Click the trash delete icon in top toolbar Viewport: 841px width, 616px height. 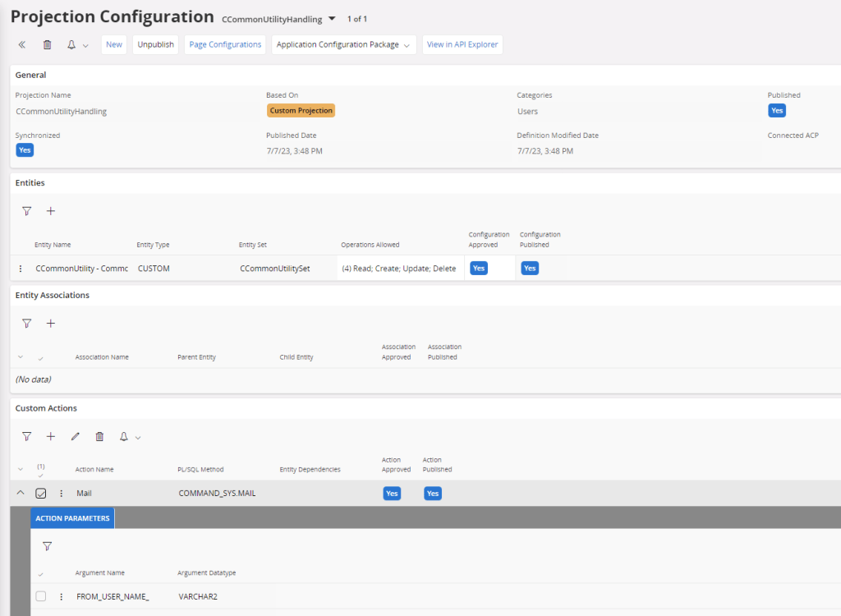point(47,45)
